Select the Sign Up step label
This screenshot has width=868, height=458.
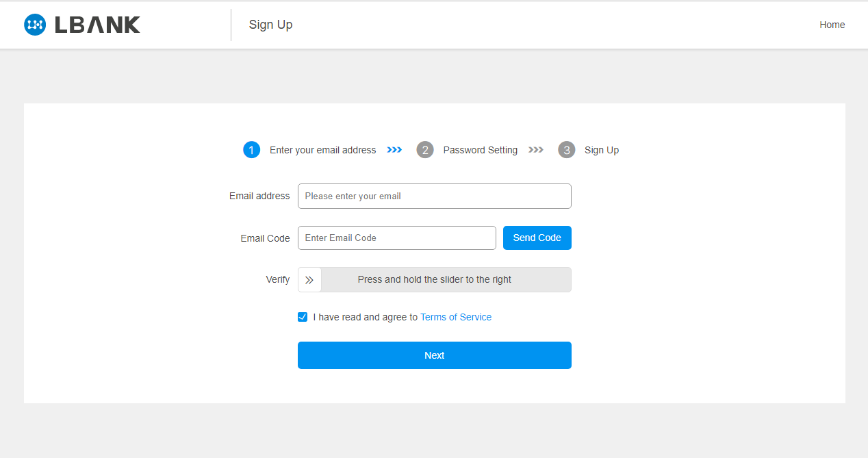click(x=601, y=150)
